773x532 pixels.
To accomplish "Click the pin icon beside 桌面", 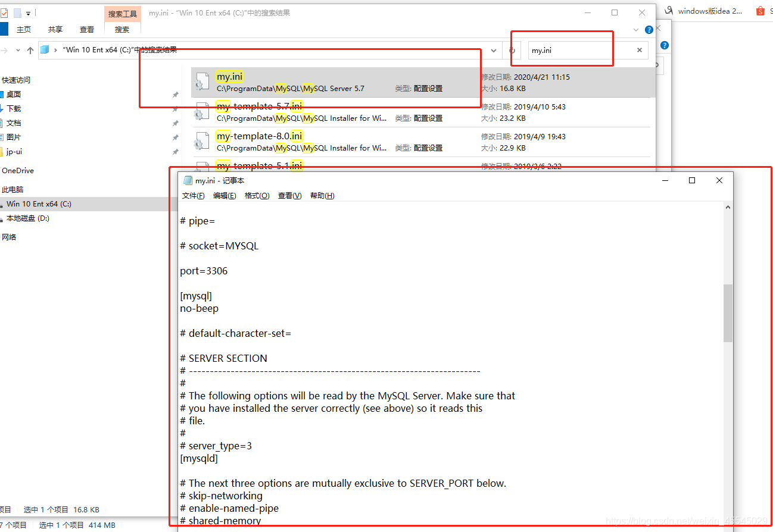I will tap(175, 95).
